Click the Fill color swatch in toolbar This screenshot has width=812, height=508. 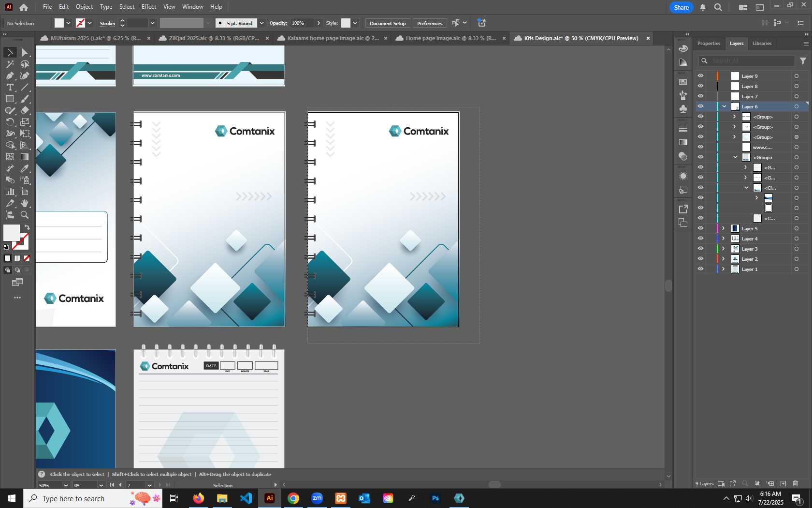pos(11,233)
